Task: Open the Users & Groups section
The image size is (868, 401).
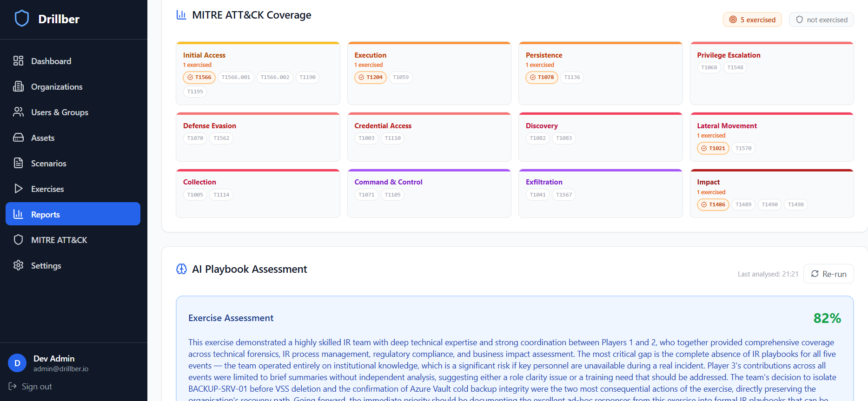Action: (x=59, y=112)
